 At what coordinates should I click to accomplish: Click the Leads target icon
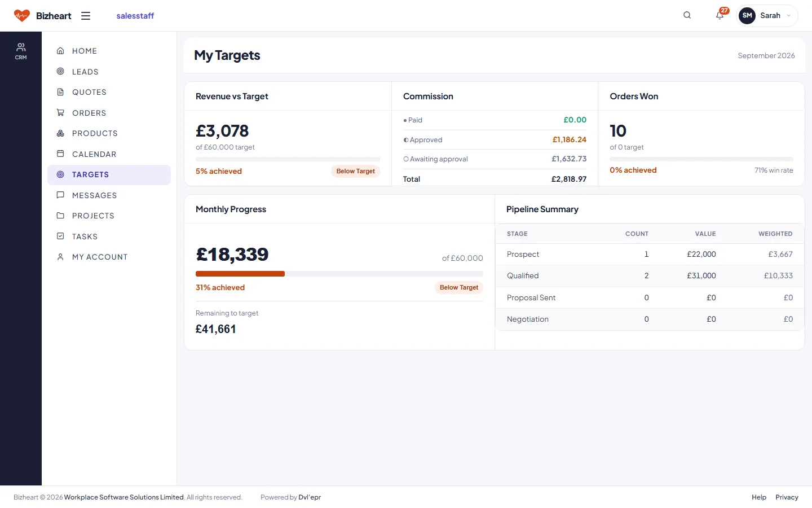[x=60, y=71]
